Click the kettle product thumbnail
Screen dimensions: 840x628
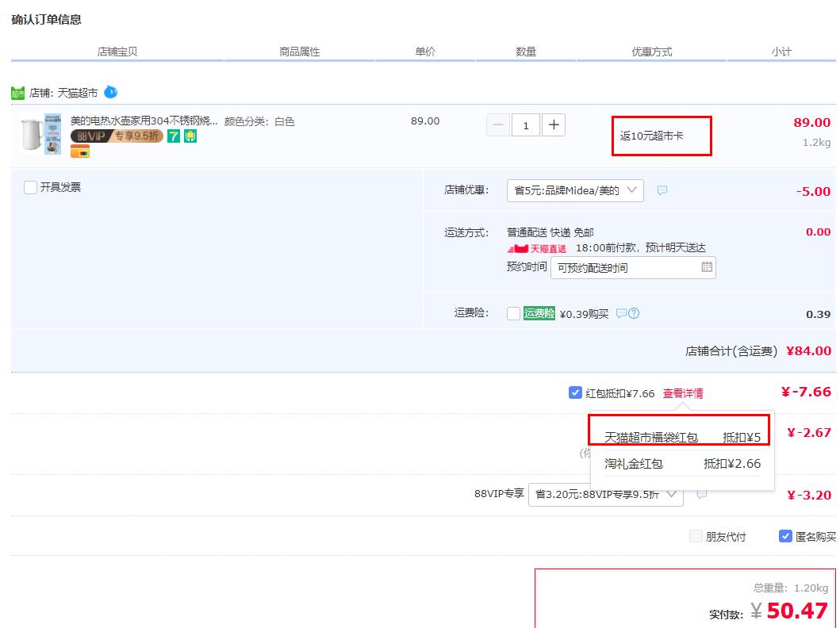41,133
